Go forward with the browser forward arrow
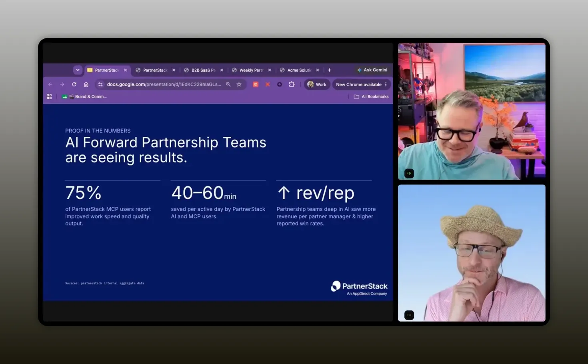 (x=62, y=84)
